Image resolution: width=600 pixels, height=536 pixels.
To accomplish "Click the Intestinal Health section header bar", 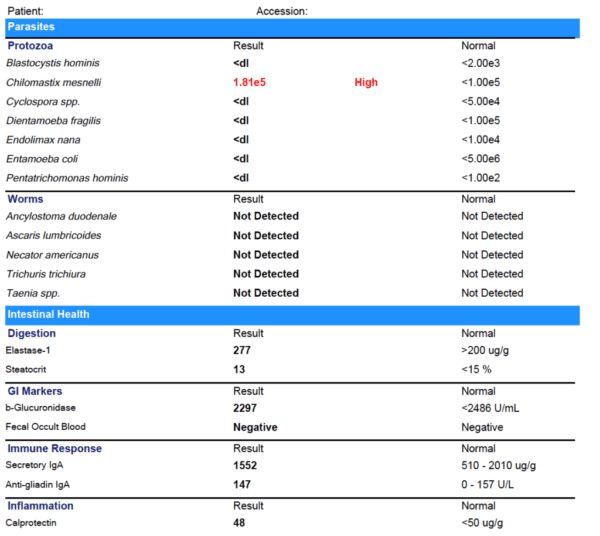I will (290, 314).
